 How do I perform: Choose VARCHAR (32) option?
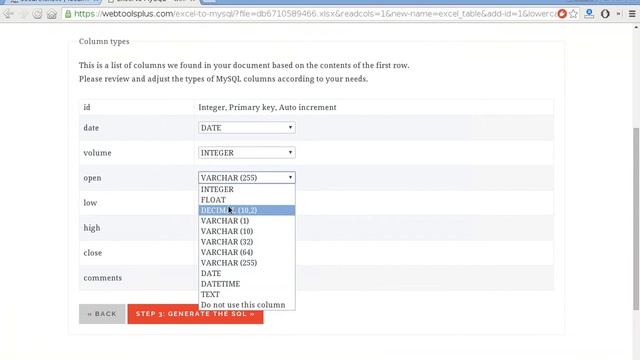click(x=247, y=242)
